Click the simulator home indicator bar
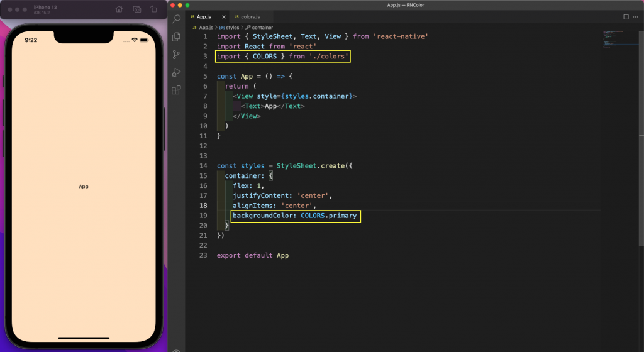This screenshot has width=644, height=352. coord(84,338)
